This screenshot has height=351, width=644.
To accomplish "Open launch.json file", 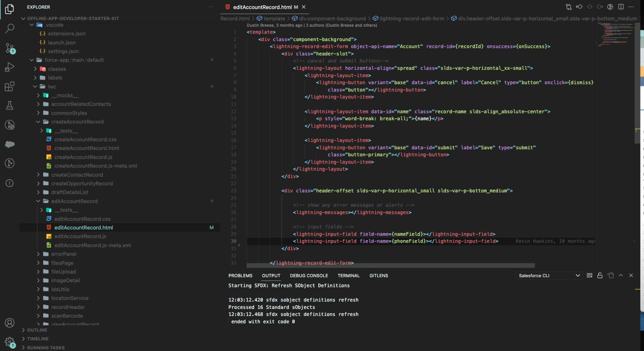I will point(62,42).
